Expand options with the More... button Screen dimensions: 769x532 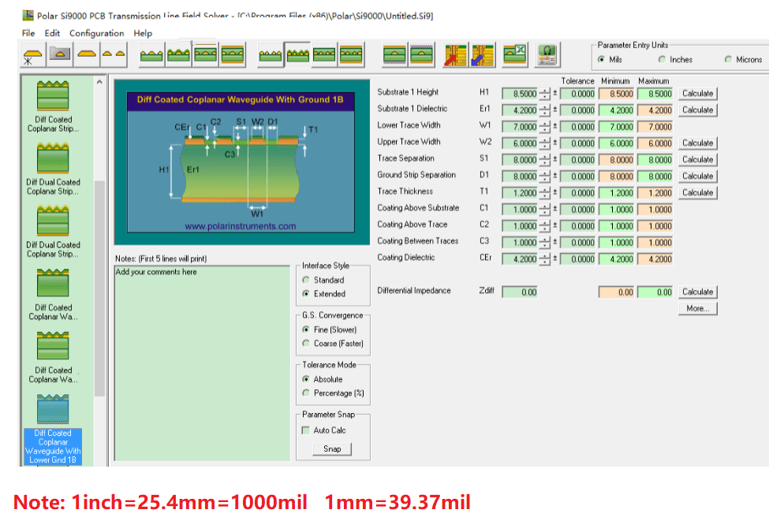697,309
